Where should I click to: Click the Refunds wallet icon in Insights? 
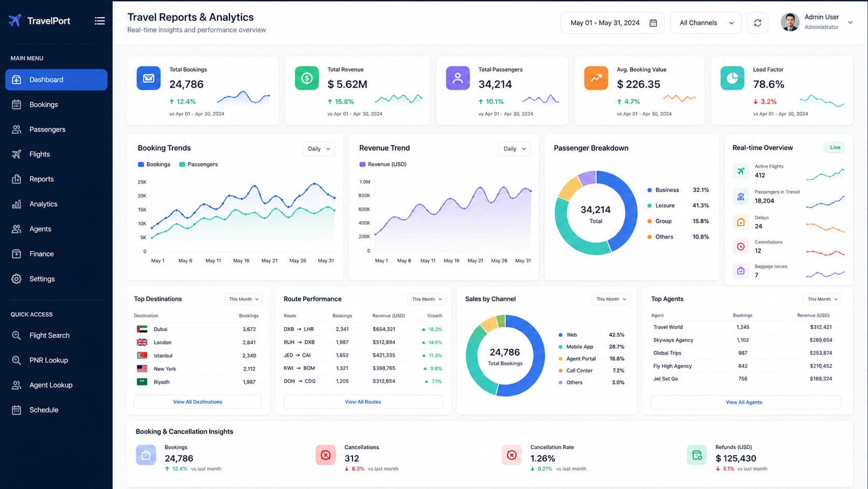click(697, 455)
